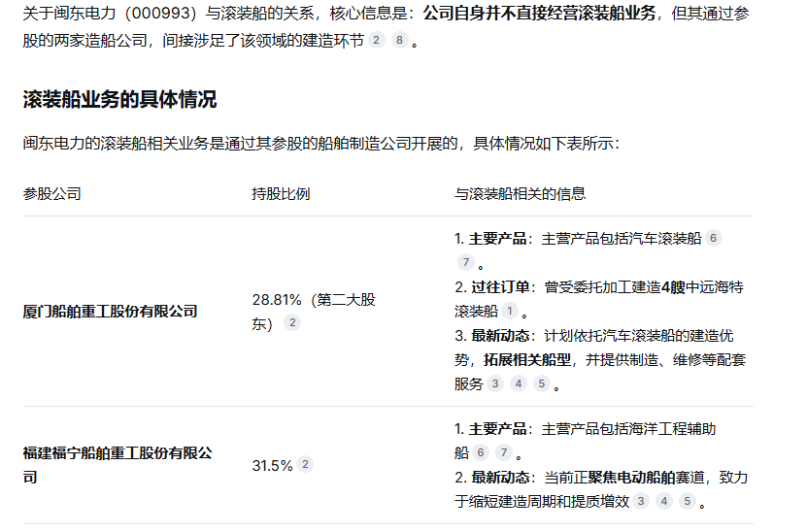Open citation 8 in the intro paragraph
807x532 pixels.
(399, 40)
